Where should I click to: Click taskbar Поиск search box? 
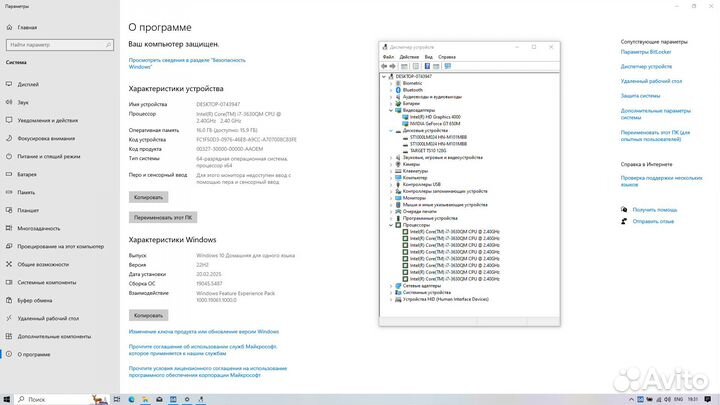62,399
